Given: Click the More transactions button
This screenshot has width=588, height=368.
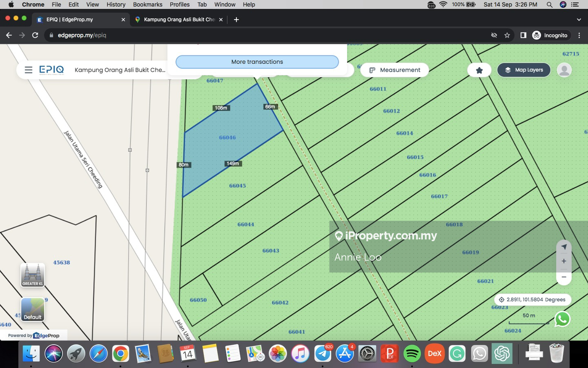Looking at the screenshot, I should point(257,62).
